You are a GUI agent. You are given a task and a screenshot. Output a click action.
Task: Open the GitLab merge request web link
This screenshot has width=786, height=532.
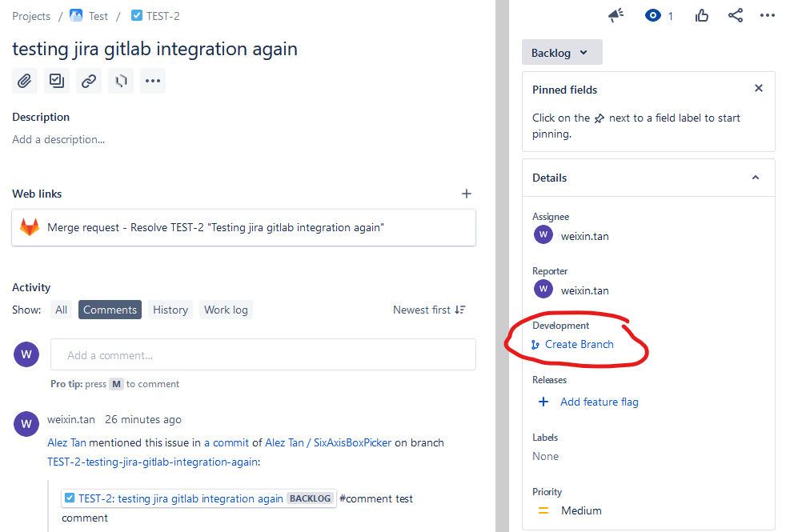pos(216,228)
